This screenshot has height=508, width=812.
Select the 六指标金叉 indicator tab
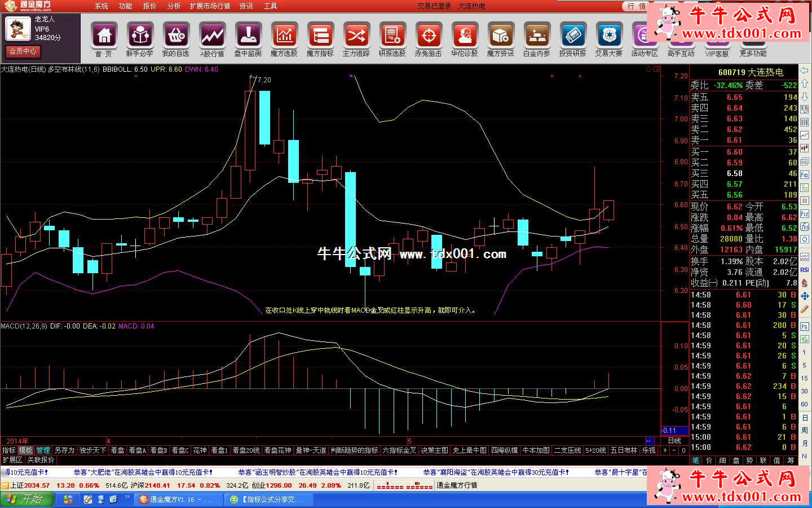click(x=399, y=450)
